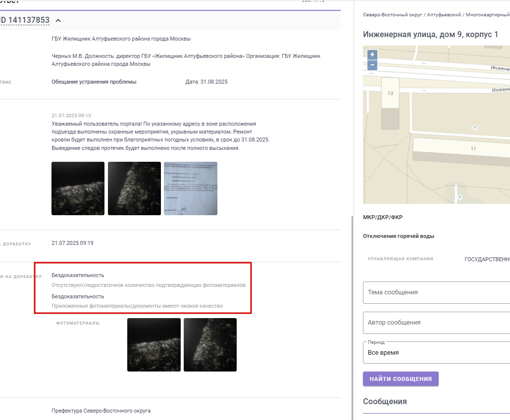Screen dimensions: 510x420
Task: Click Обещание устранения проблемы text
Action: [x=94, y=82]
